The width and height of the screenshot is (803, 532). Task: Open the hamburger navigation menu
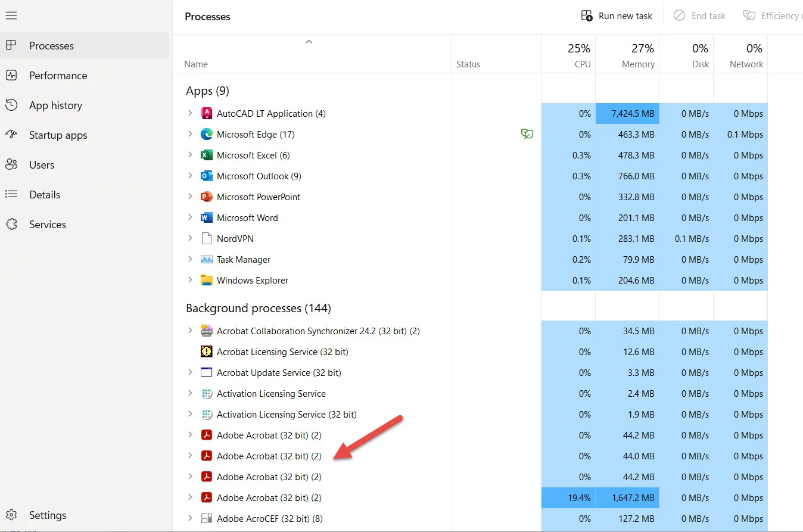click(x=11, y=15)
